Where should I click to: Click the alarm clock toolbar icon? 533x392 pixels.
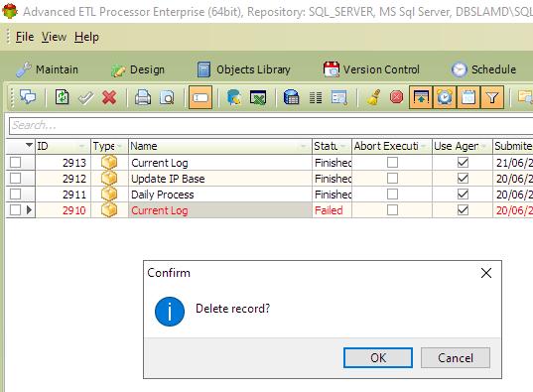(445, 97)
